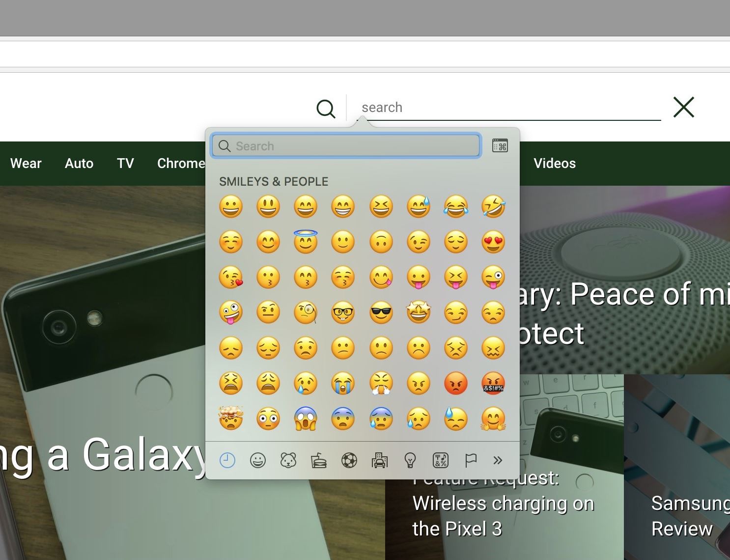Insert the monocle face emoji
This screenshot has width=730, height=560.
pos(306,312)
